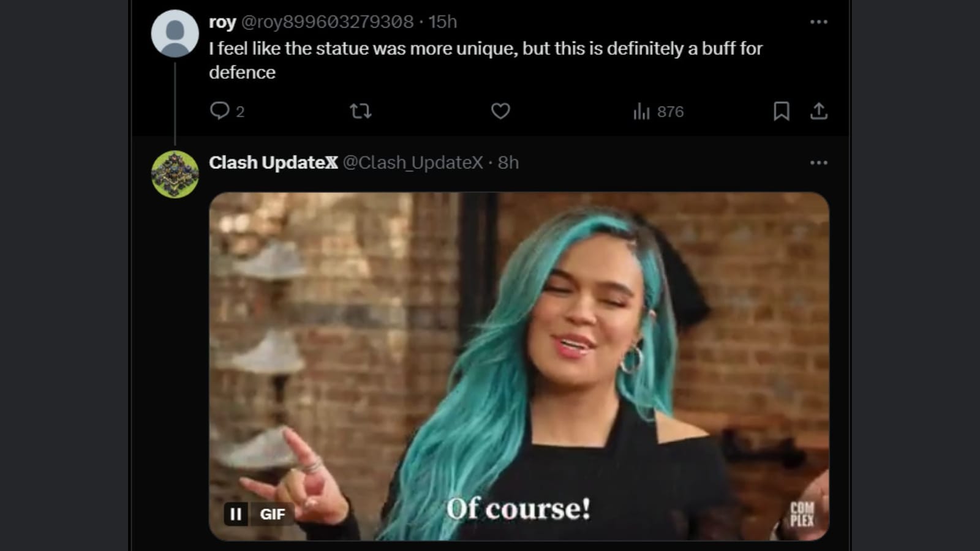
Task: Open roy's tweet text about the statue
Action: coord(485,60)
